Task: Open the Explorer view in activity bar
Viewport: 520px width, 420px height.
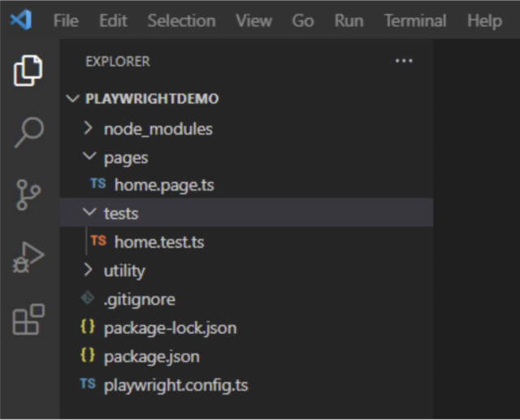Action: tap(28, 71)
